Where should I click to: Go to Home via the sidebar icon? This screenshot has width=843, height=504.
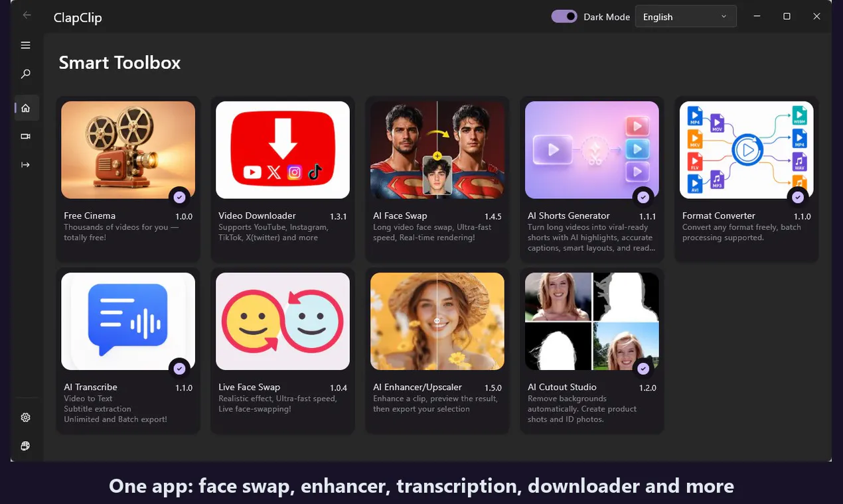[26, 107]
